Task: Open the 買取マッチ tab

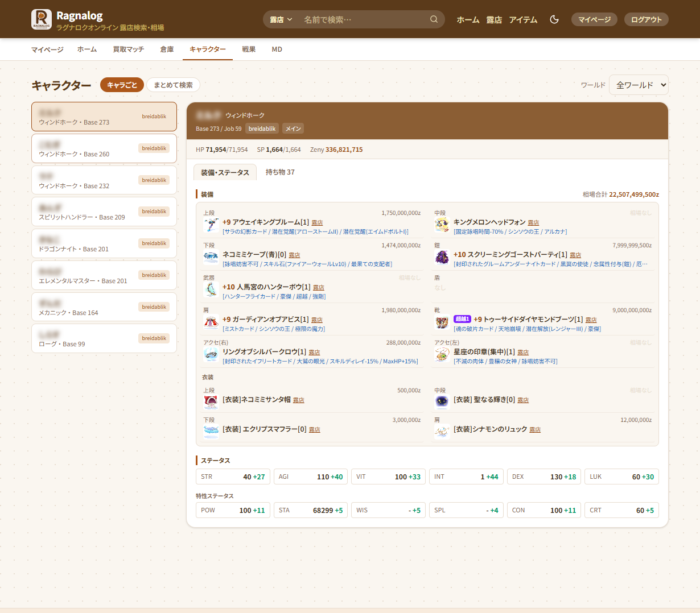Action: point(128,49)
